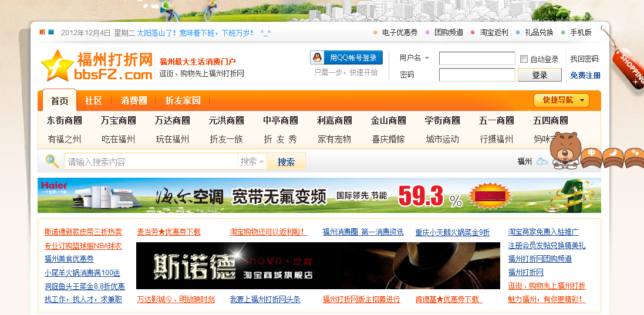
Task: Click the QQ penguin login icon
Action: pos(317,58)
